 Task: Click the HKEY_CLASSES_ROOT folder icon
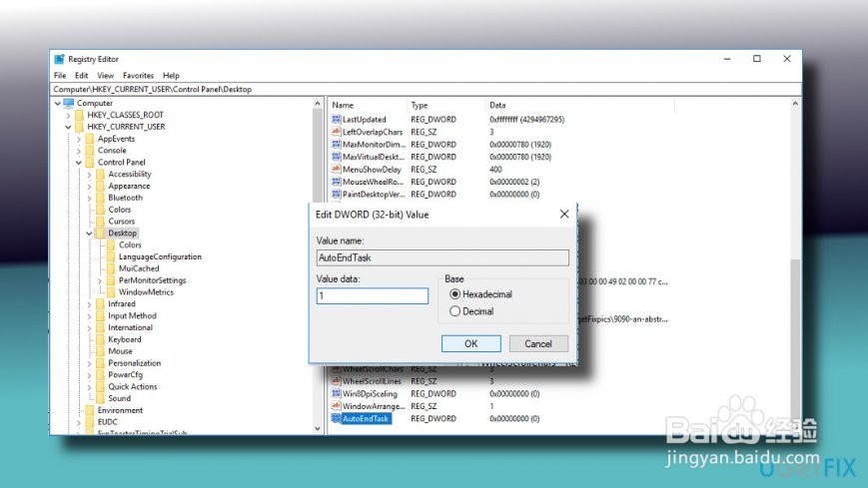(x=79, y=115)
